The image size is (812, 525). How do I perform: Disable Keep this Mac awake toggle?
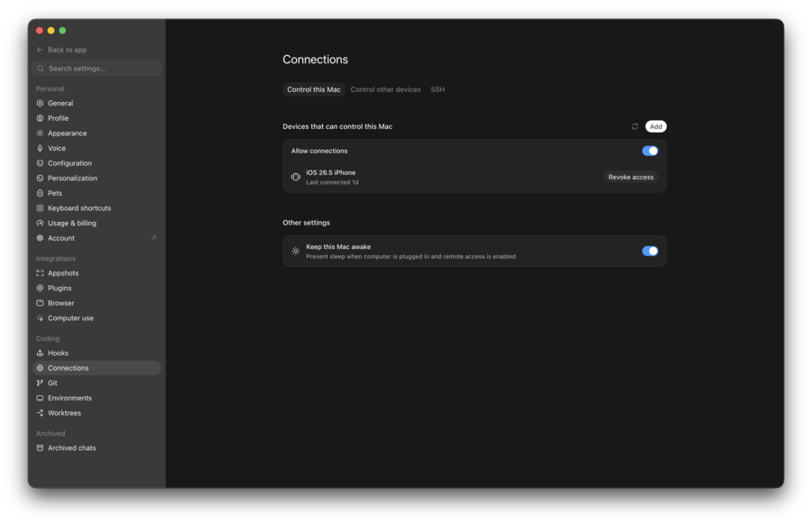point(650,251)
